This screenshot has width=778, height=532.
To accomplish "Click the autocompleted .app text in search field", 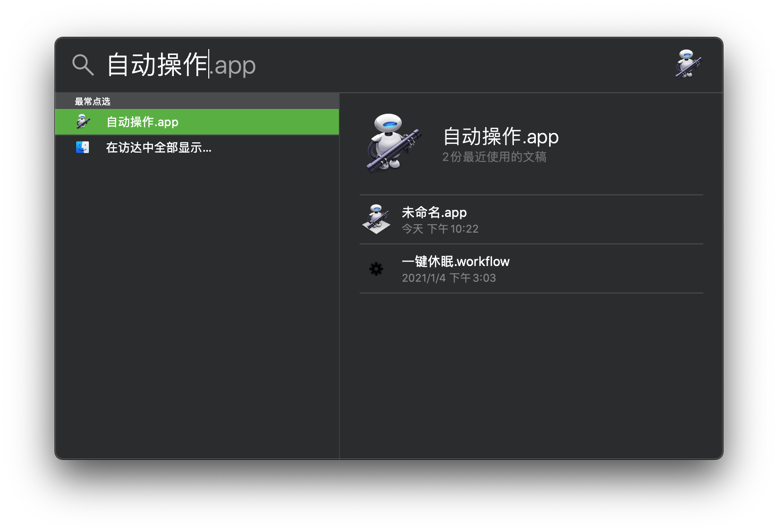I will point(233,66).
